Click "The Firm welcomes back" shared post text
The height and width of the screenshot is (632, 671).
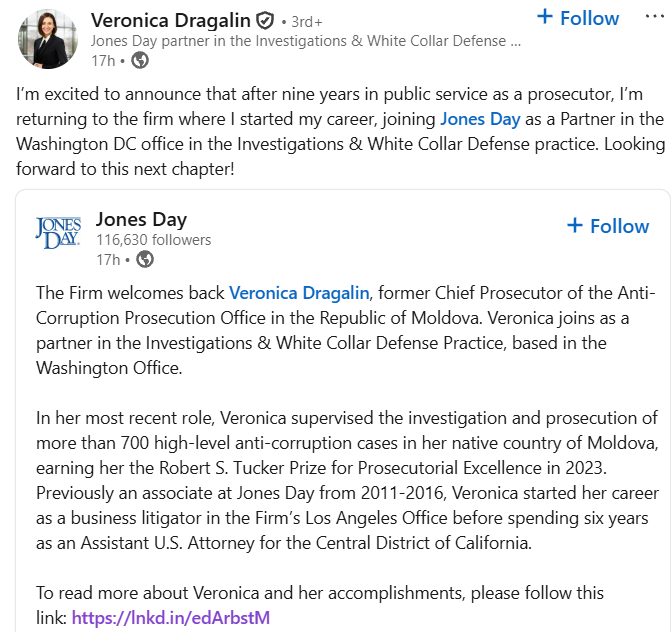pyautogui.click(x=346, y=330)
